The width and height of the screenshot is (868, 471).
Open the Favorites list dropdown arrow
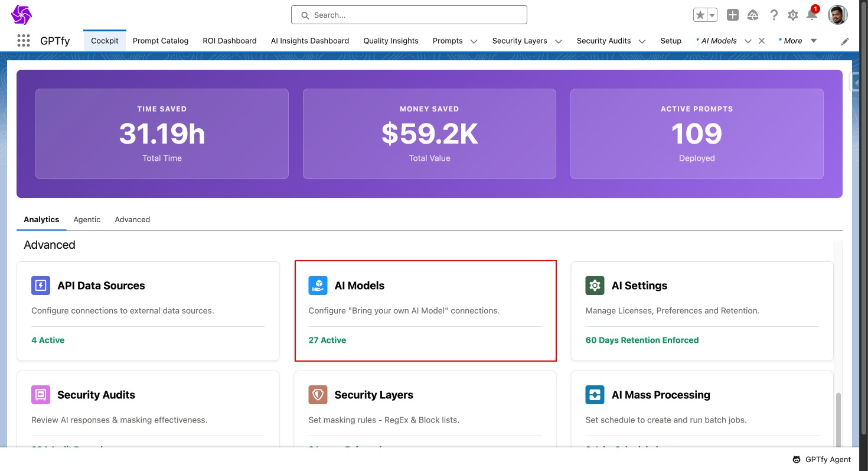(712, 15)
